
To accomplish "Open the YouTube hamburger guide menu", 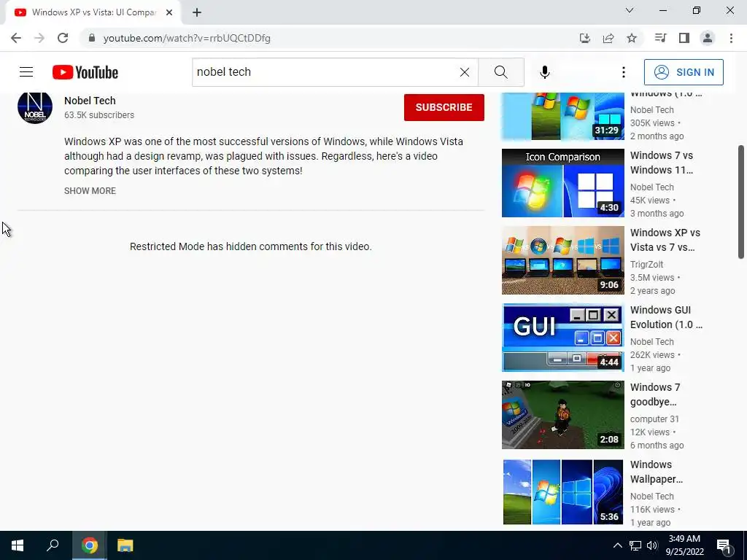I will (26, 72).
